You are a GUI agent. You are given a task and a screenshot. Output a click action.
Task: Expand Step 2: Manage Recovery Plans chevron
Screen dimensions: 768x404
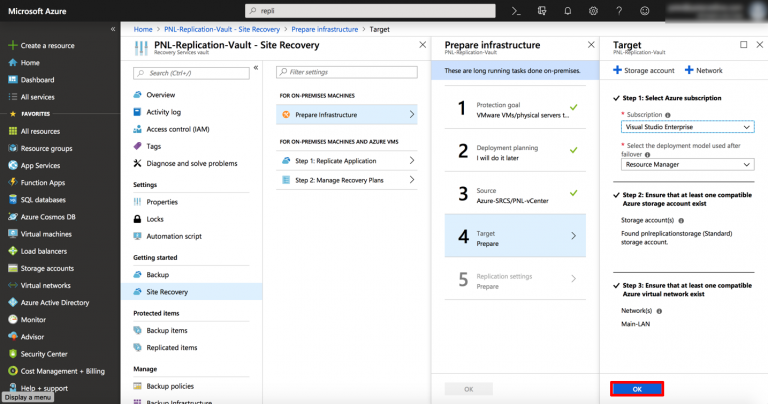pos(411,180)
